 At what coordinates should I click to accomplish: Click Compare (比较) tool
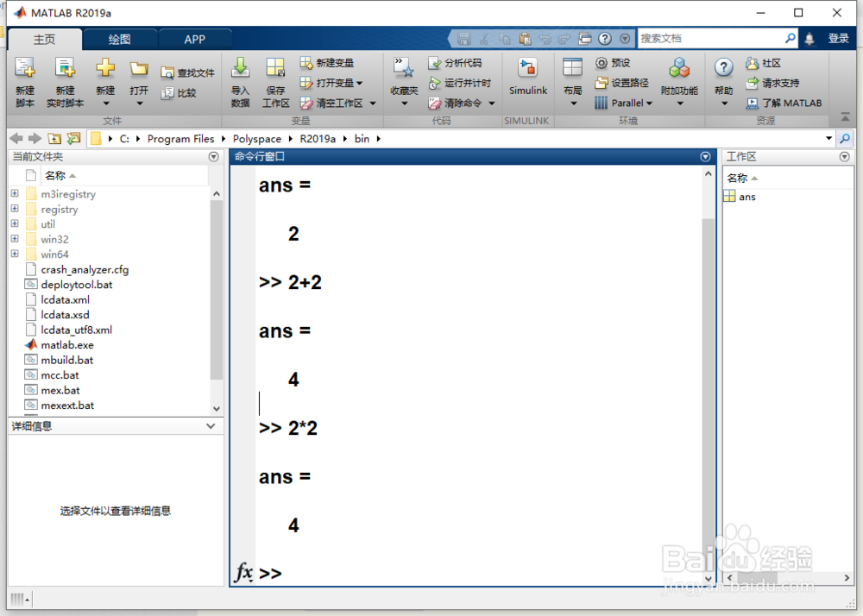pos(179,93)
